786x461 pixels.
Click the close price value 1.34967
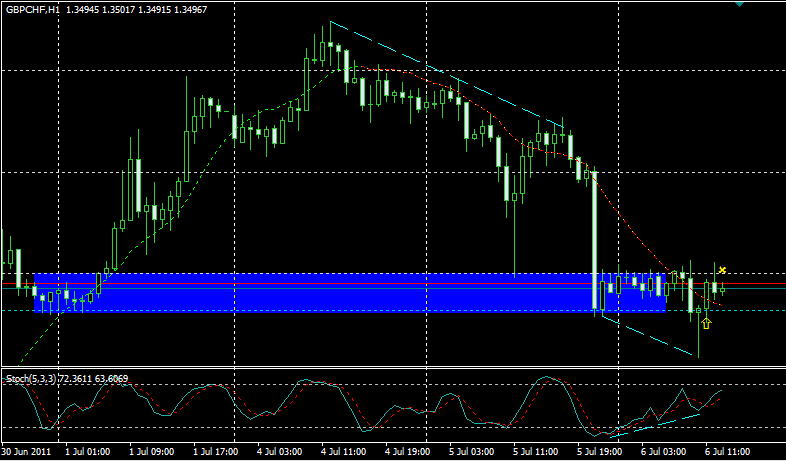(190, 10)
